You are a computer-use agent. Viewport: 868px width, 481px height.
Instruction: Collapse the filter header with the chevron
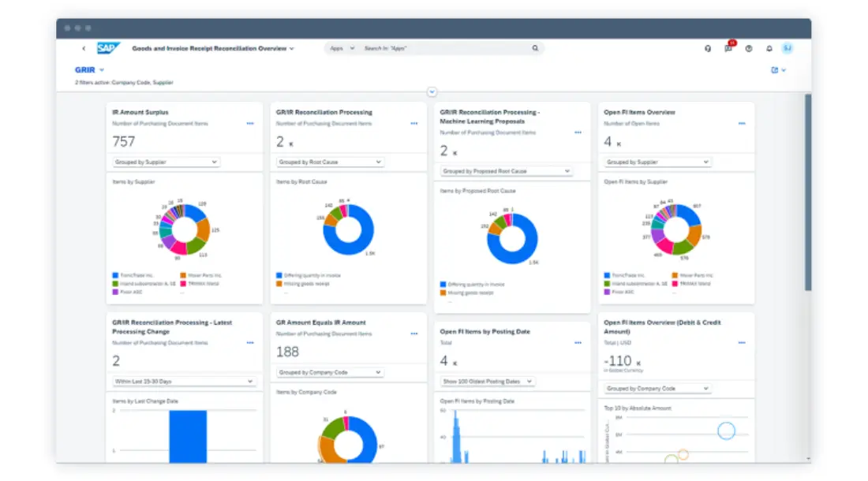pos(432,92)
